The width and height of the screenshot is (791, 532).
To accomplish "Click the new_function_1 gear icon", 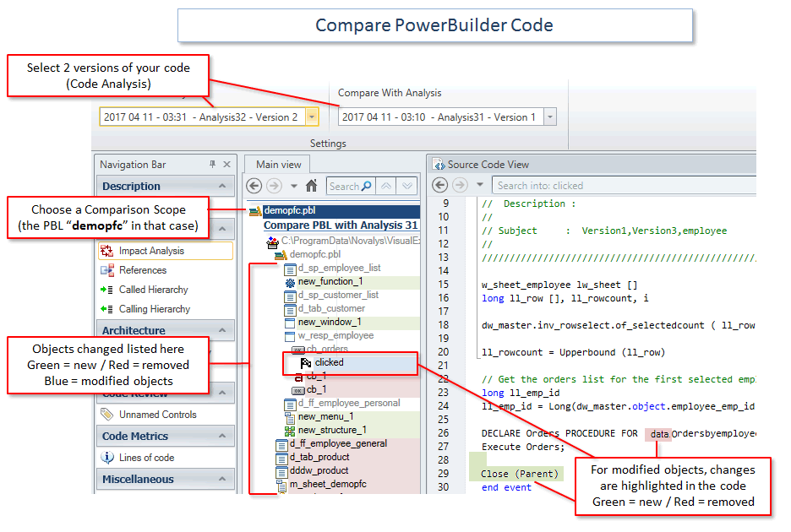I will tap(290, 282).
